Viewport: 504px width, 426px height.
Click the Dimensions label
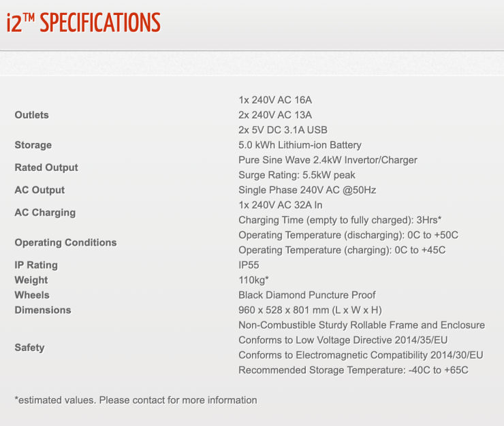[43, 310]
